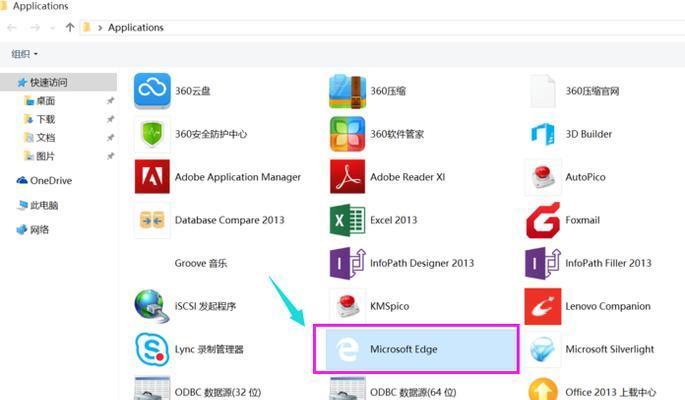Unpin 图片 using its pin icon

point(111,156)
